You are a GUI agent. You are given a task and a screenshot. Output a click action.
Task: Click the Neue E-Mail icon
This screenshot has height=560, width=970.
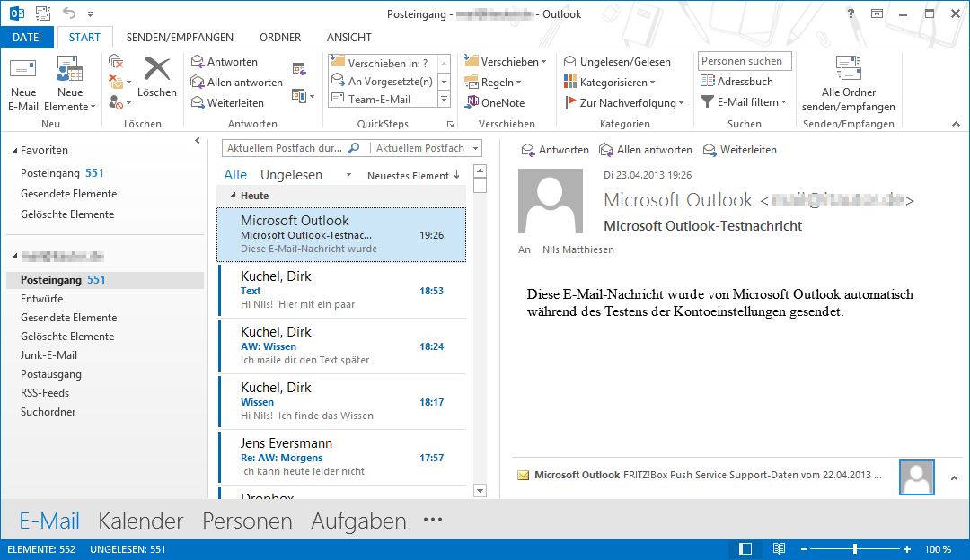(x=23, y=72)
